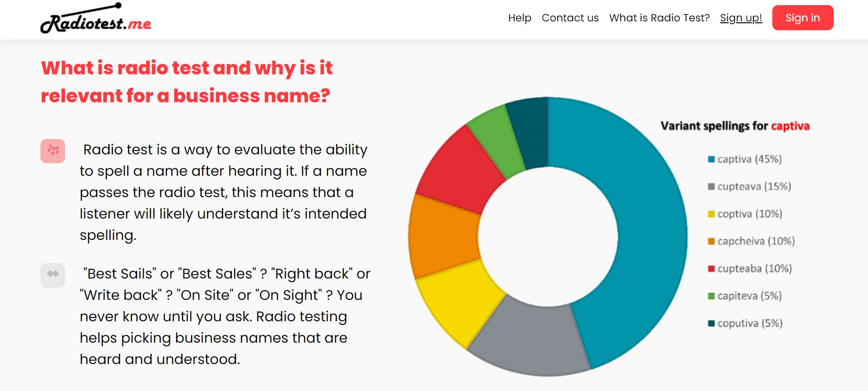Click the red Sign in button
868x391 pixels.
pos(802,18)
